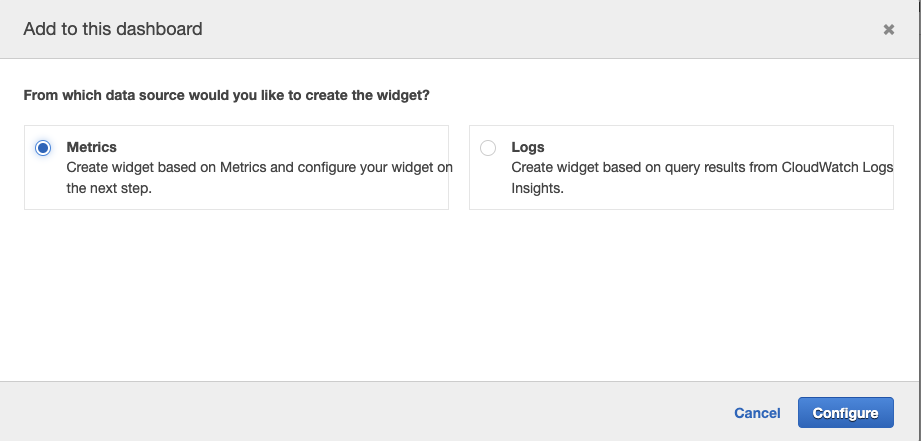This screenshot has width=921, height=441.
Task: Click the Metrics description text
Action: coord(259,167)
